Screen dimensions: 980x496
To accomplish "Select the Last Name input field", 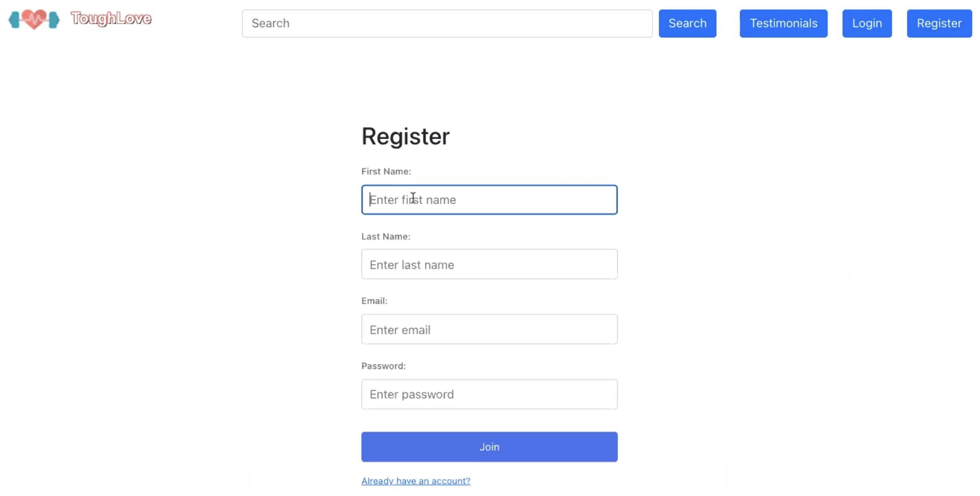I will [x=489, y=264].
